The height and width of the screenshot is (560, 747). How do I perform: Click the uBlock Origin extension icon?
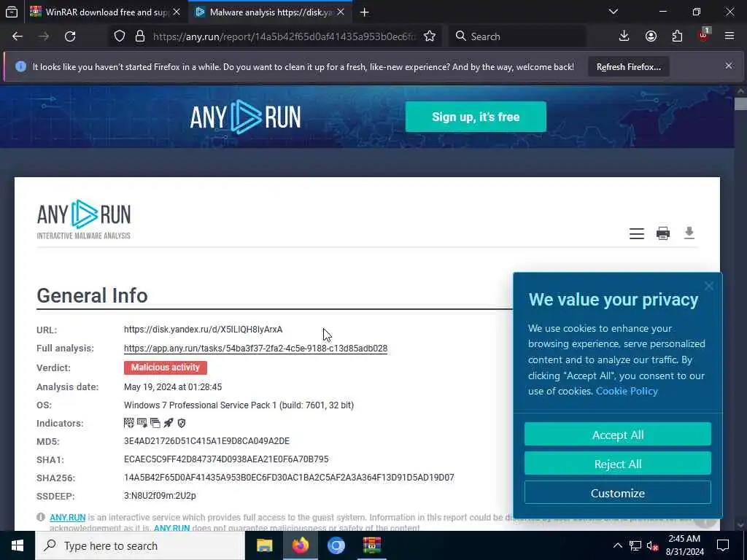click(704, 35)
